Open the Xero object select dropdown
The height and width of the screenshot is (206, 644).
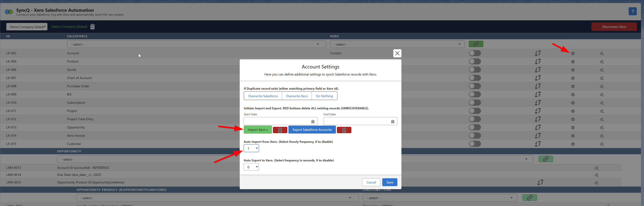coord(397,44)
